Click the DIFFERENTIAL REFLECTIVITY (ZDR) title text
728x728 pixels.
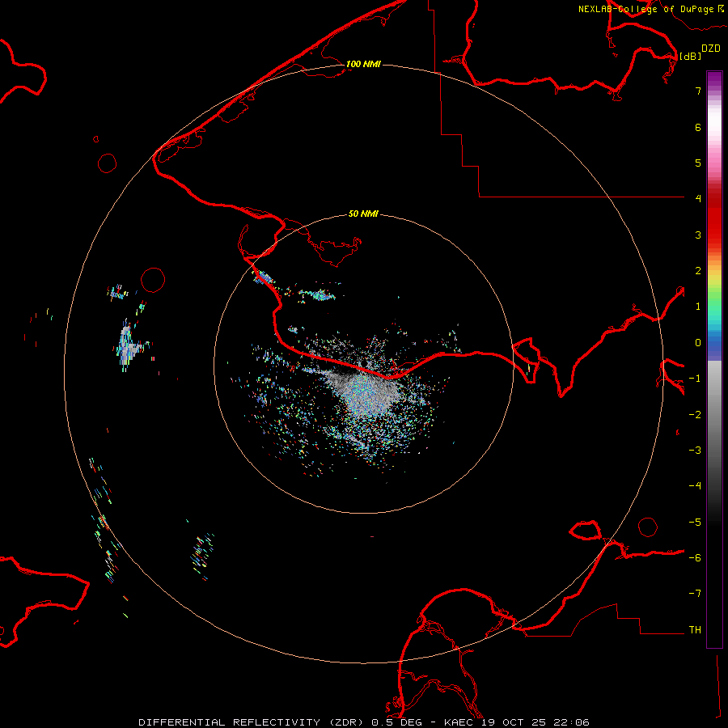click(x=252, y=722)
